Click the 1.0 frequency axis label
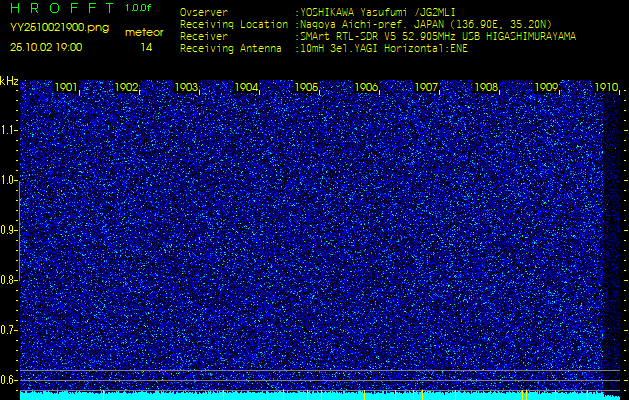 [x=9, y=180]
